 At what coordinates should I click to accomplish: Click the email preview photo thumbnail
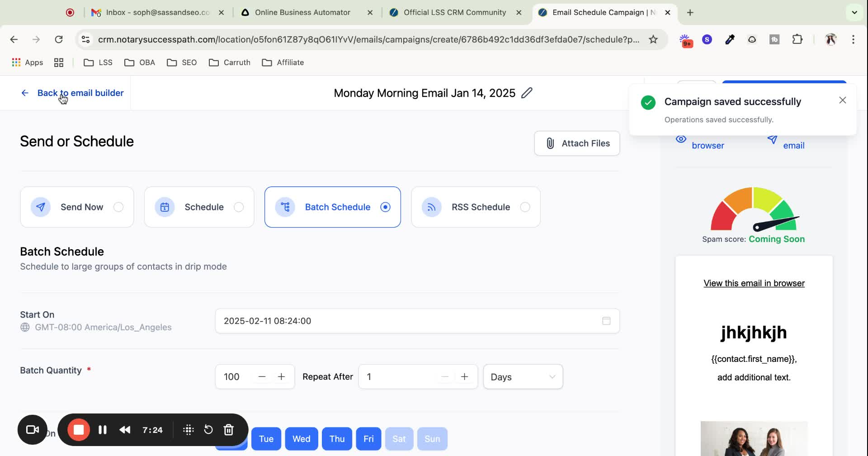point(754,438)
